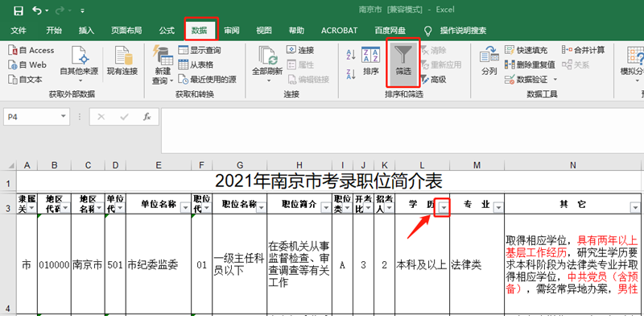644x316 pixels.
Task: Click the sort ascending A-Z icon
Action: pos(351,54)
